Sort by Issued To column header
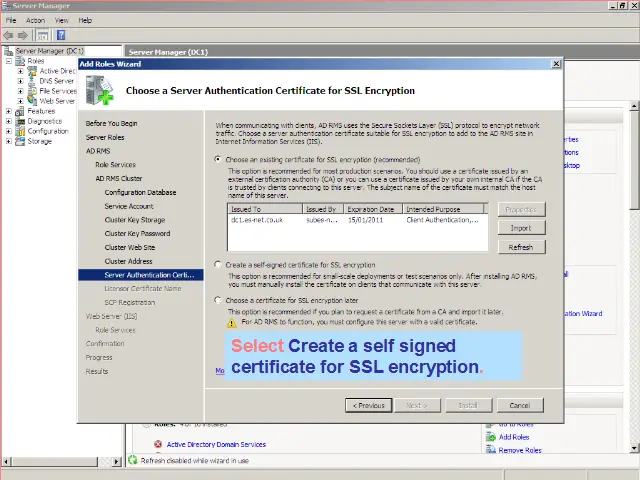 click(265, 209)
